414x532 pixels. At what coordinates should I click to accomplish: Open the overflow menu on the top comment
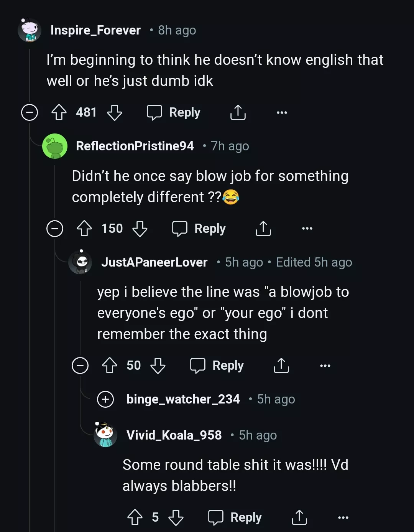tap(282, 112)
